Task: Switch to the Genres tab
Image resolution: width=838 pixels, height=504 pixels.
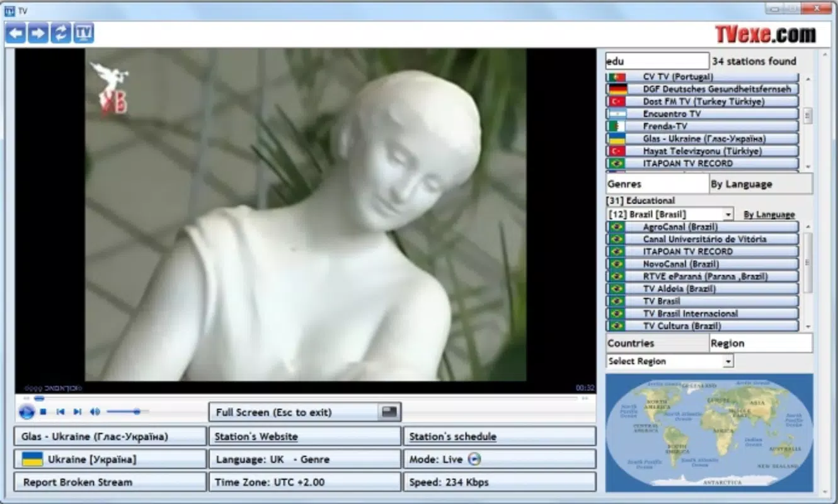Action: 657,184
